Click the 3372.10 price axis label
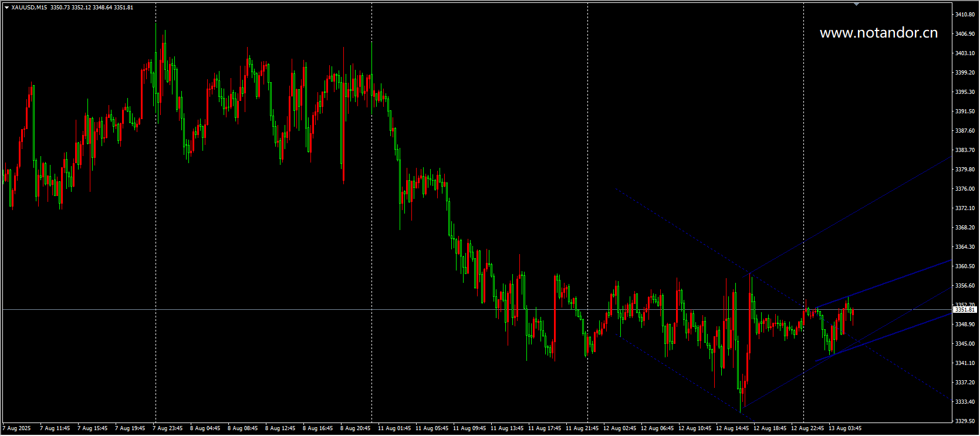The width and height of the screenshot is (980, 436). click(965, 208)
